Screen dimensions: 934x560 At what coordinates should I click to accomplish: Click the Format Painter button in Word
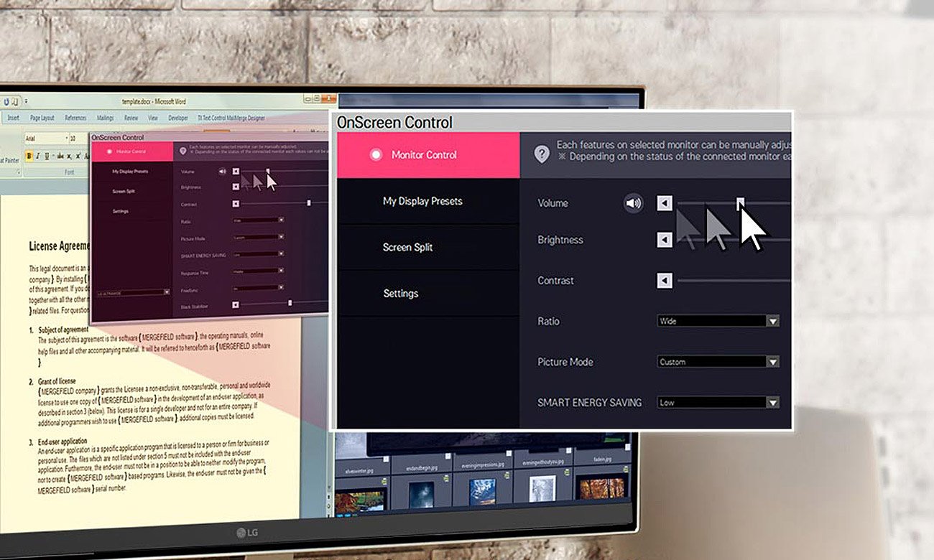click(9, 160)
